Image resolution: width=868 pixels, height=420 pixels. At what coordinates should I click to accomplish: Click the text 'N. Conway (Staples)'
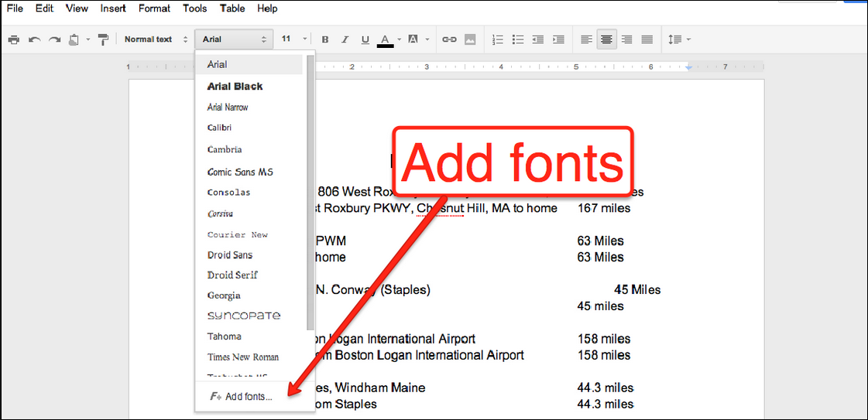(x=373, y=290)
